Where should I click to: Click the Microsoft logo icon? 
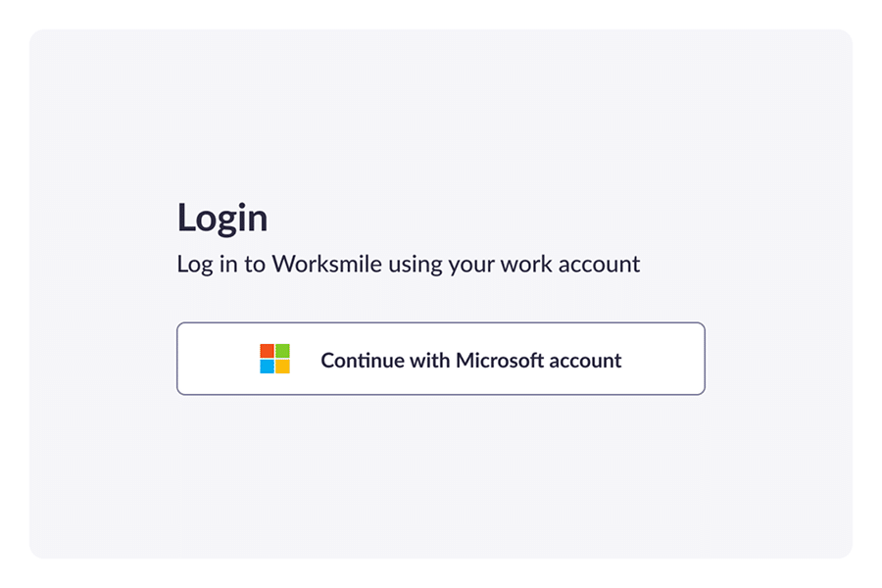[x=274, y=359]
